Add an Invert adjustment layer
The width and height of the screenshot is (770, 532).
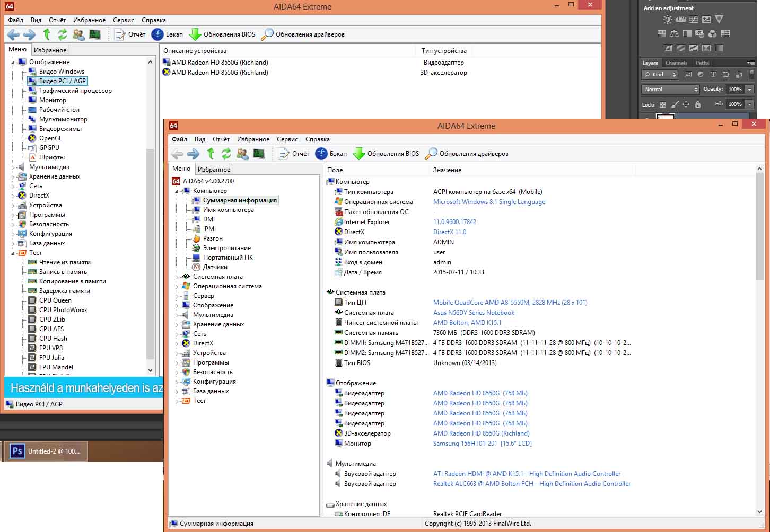click(x=668, y=48)
